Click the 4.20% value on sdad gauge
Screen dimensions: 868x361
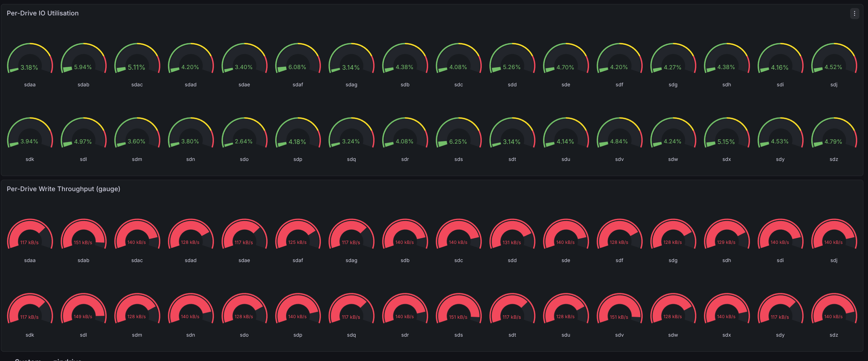coord(190,67)
